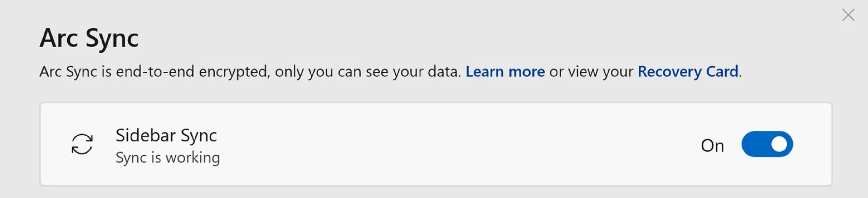Image resolution: width=868 pixels, height=198 pixels.
Task: Click the Arc Sync main heading
Action: click(89, 38)
